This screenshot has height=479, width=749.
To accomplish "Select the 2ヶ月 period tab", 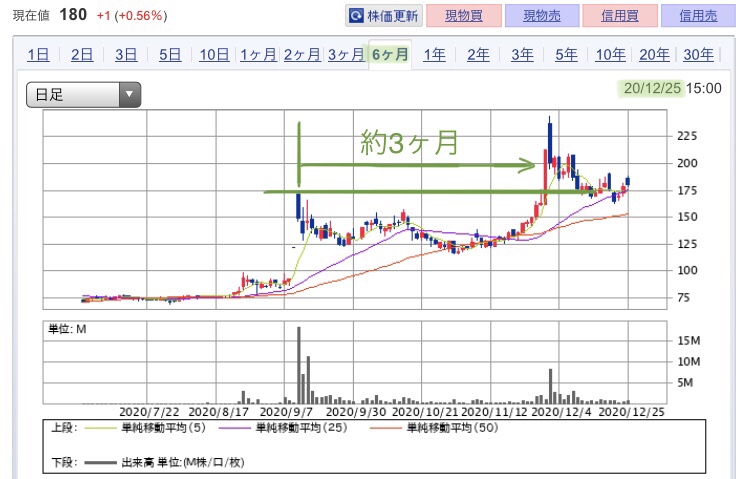I will tap(302, 55).
